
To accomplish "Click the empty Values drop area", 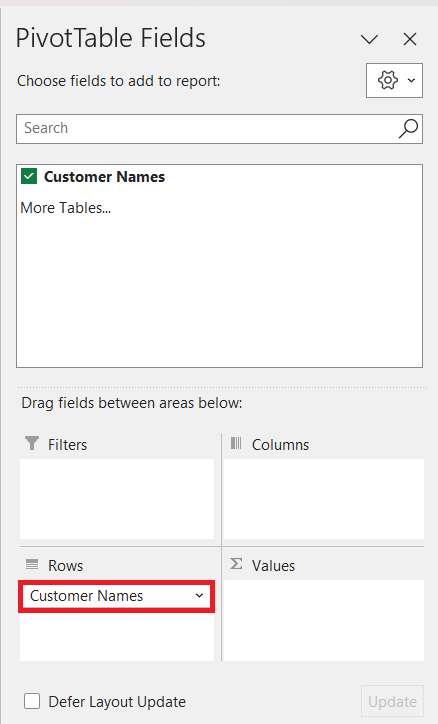I will click(324, 620).
